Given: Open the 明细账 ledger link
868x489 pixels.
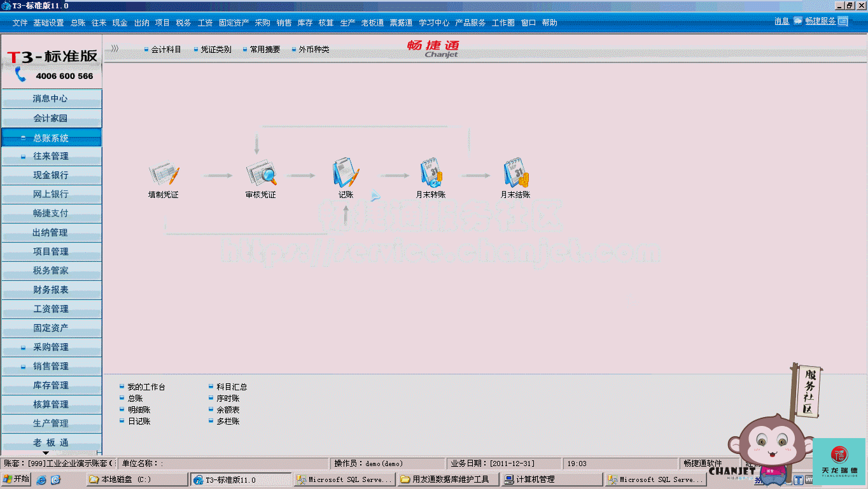Looking at the screenshot, I should [139, 410].
